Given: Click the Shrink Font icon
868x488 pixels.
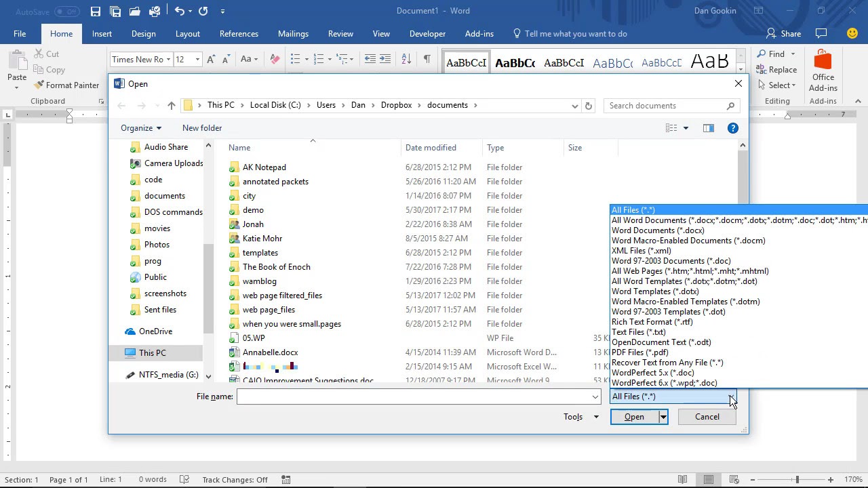Looking at the screenshot, I should pos(226,59).
